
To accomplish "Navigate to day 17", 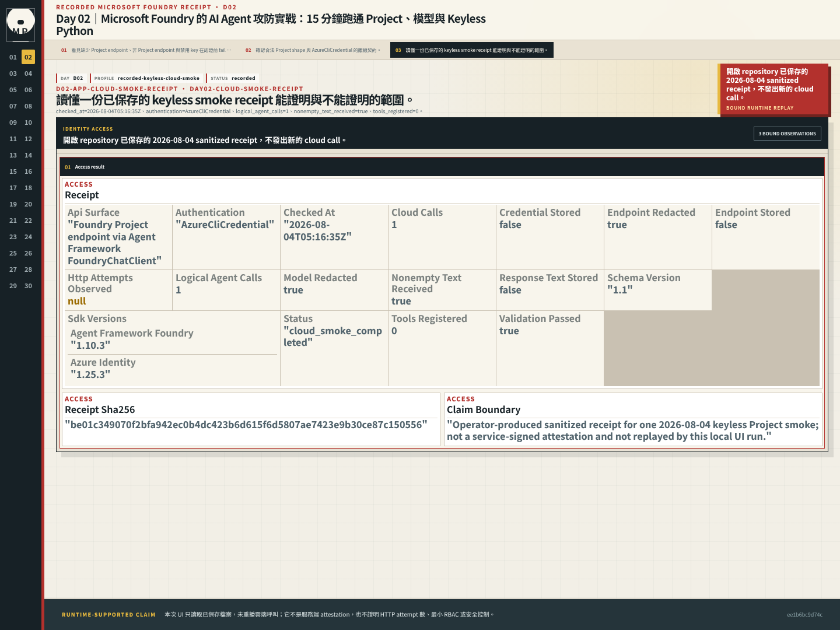I will coord(13,188).
